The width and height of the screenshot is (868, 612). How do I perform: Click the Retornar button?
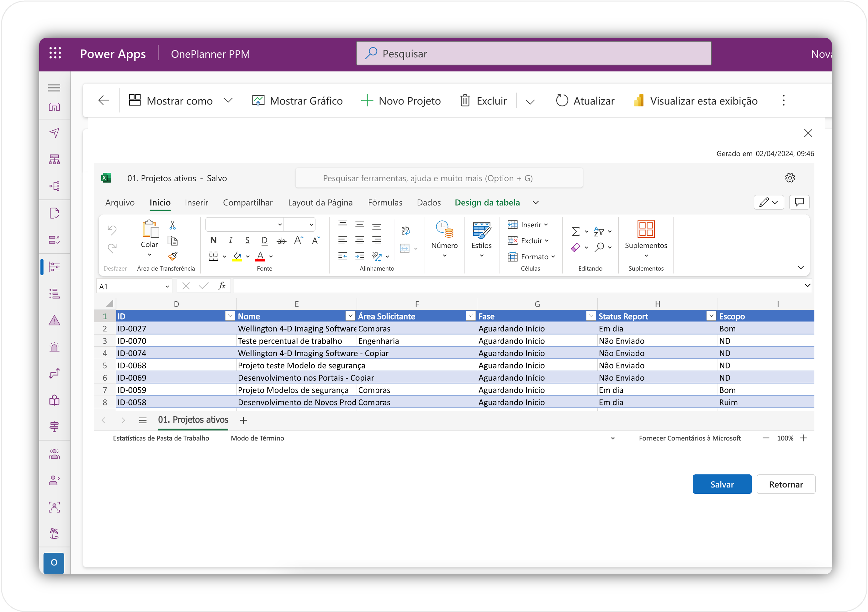click(786, 484)
